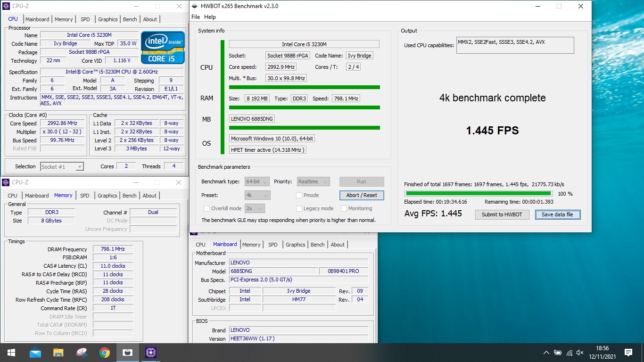The width and height of the screenshot is (644, 362).
Task: Switch to HWBOT x265 Benchmark taskbar icon
Action: pos(127,353)
